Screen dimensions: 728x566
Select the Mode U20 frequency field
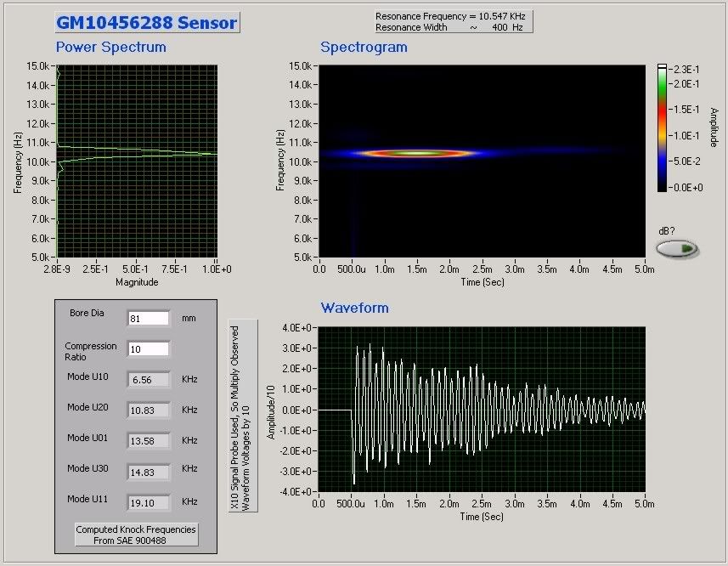149,410
